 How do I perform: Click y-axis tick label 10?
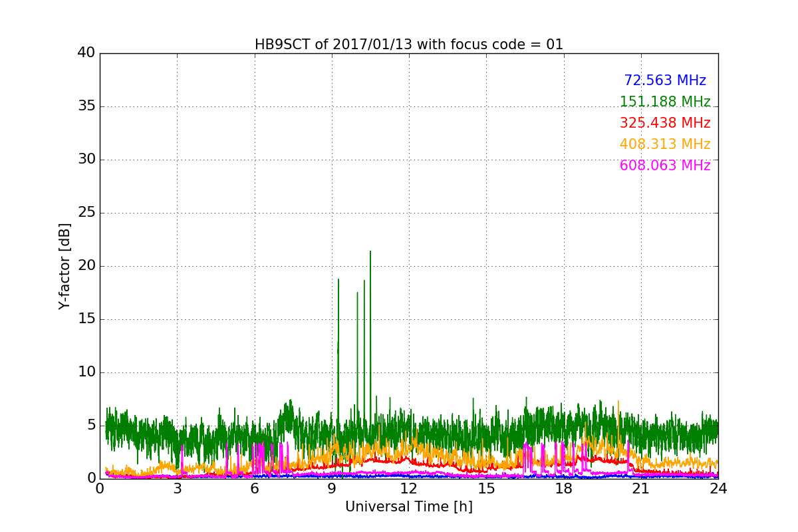coord(86,372)
